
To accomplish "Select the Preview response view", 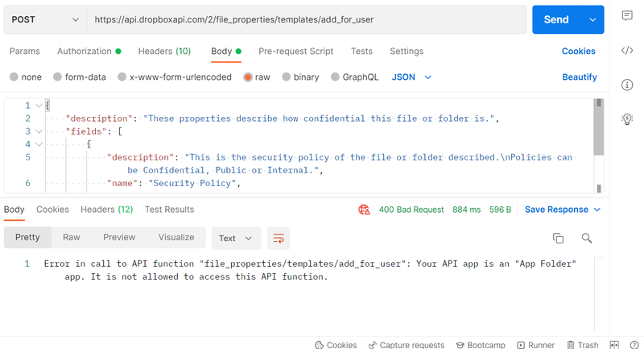I will [119, 237].
